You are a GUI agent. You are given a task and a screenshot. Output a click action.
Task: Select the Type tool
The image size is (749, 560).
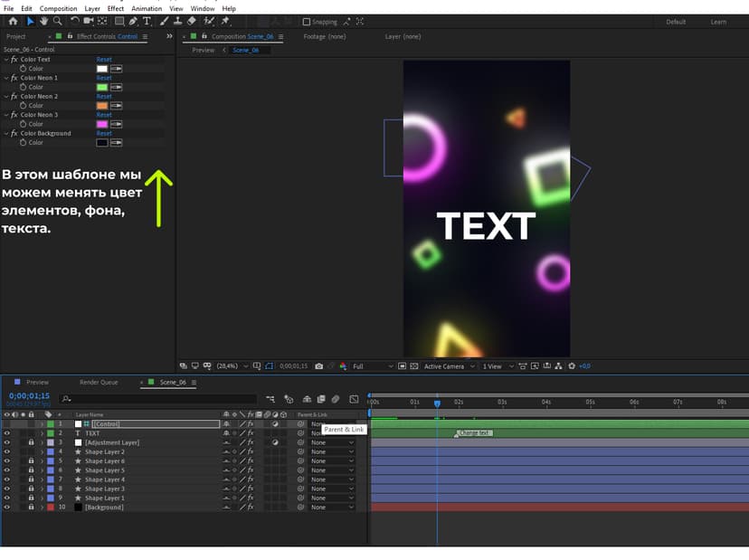147,21
